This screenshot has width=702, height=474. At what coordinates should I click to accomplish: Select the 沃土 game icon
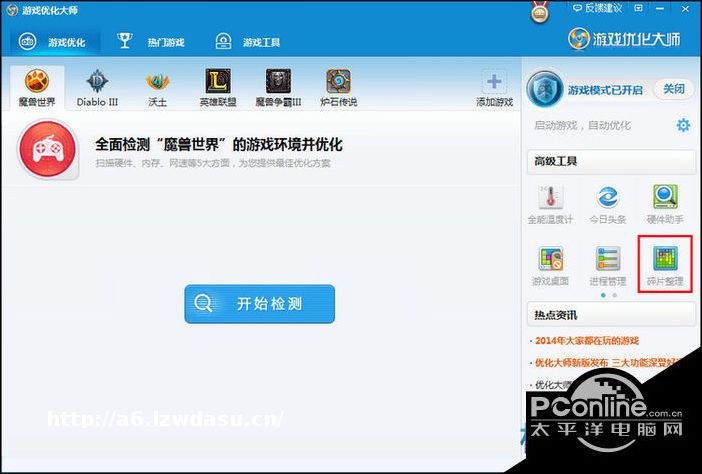point(158,83)
